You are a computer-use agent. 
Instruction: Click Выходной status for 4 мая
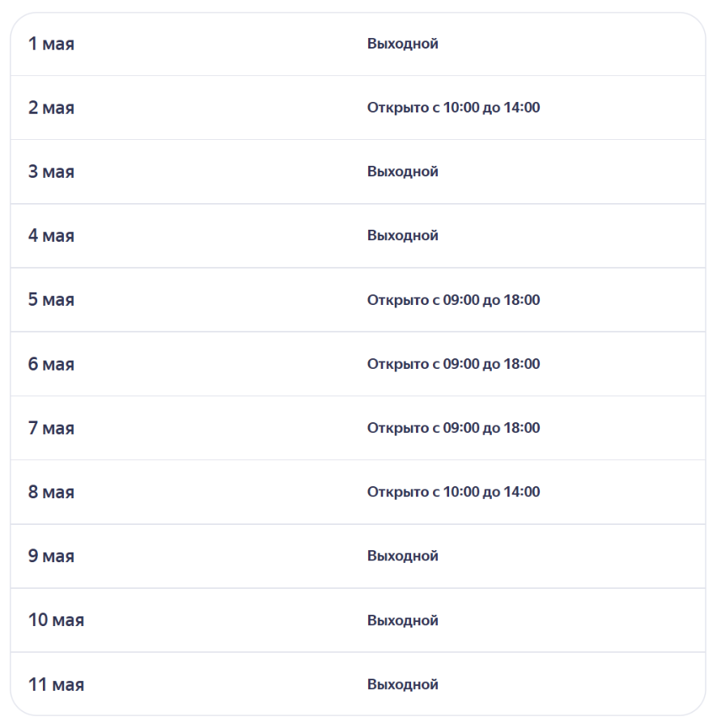pyautogui.click(x=402, y=235)
